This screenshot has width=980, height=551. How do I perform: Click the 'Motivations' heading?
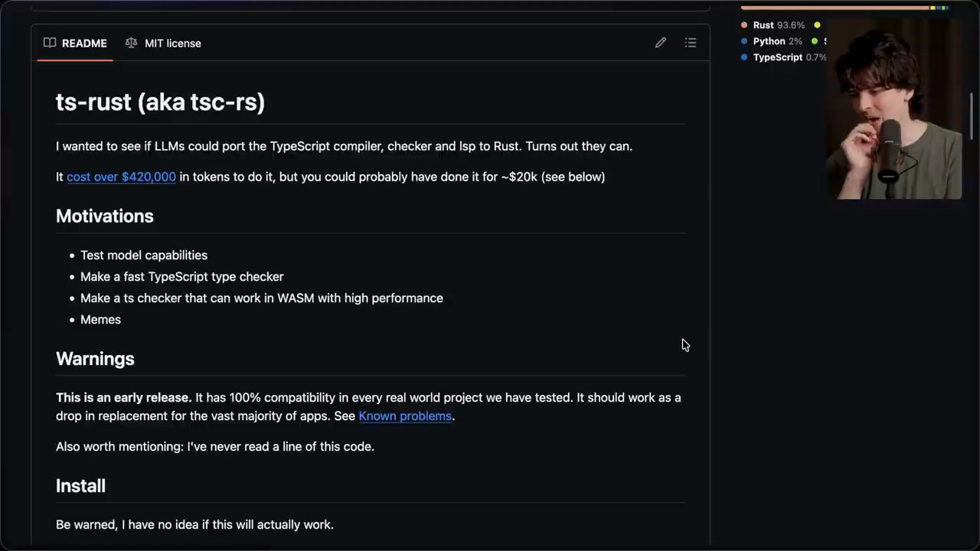point(105,217)
